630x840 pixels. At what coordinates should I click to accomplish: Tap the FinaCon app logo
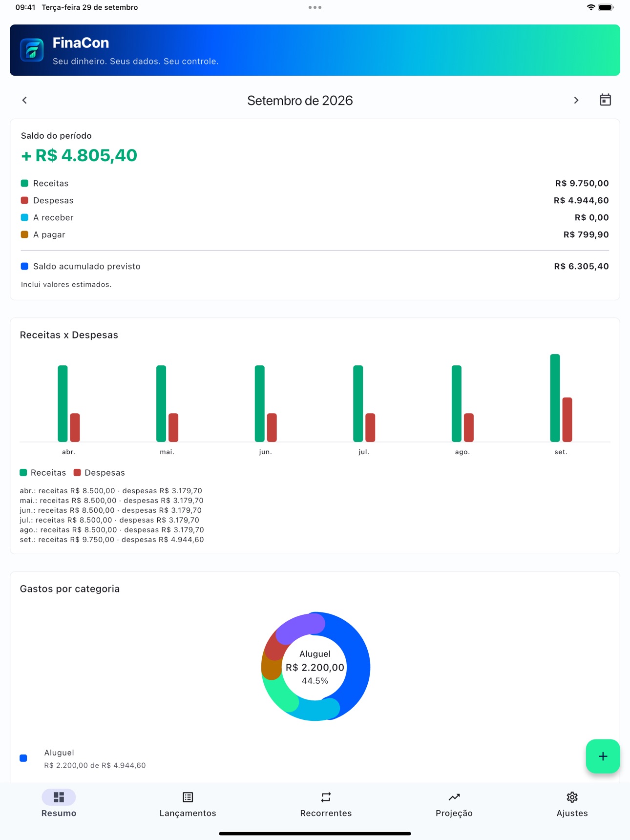(x=32, y=50)
